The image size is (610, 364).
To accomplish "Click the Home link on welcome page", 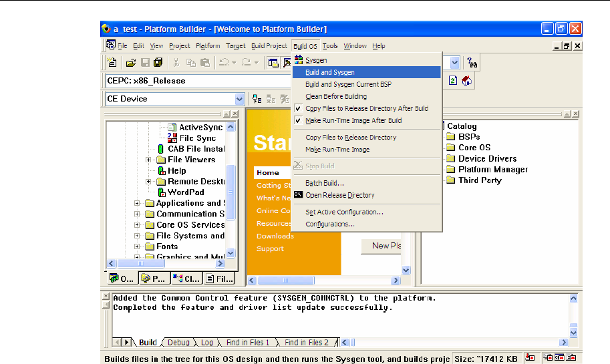I will click(x=268, y=173).
